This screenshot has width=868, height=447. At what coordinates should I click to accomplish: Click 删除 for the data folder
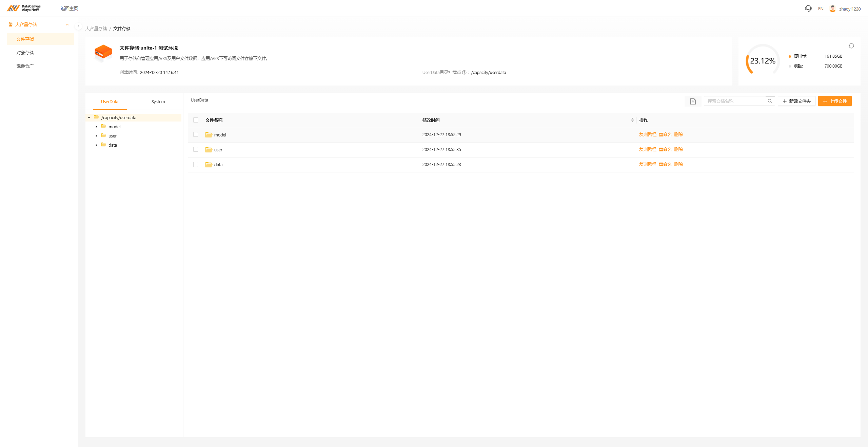678,164
